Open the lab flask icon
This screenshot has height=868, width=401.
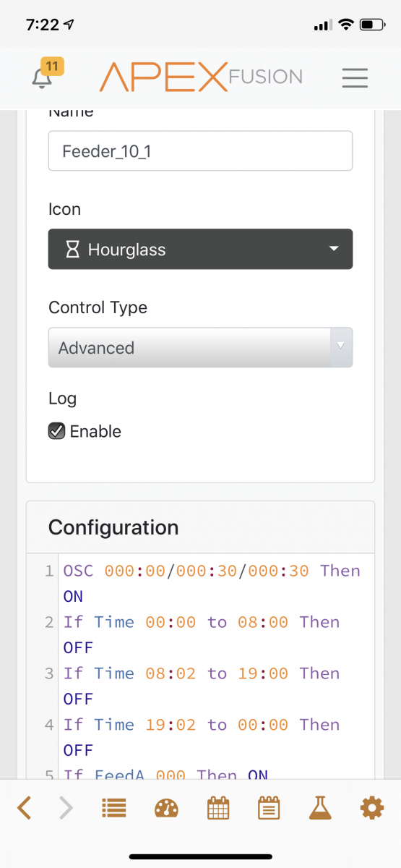click(x=319, y=807)
